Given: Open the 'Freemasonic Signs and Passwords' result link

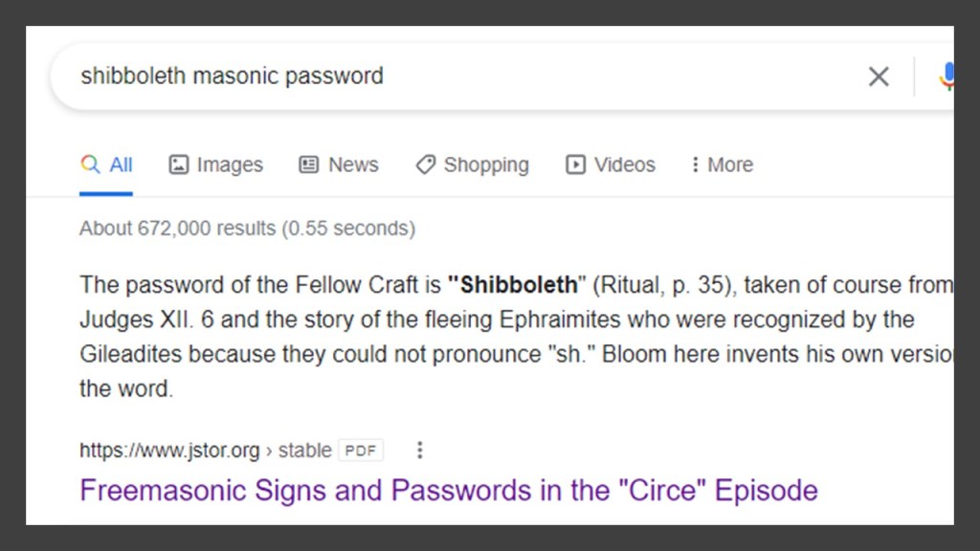Looking at the screenshot, I should [x=448, y=491].
